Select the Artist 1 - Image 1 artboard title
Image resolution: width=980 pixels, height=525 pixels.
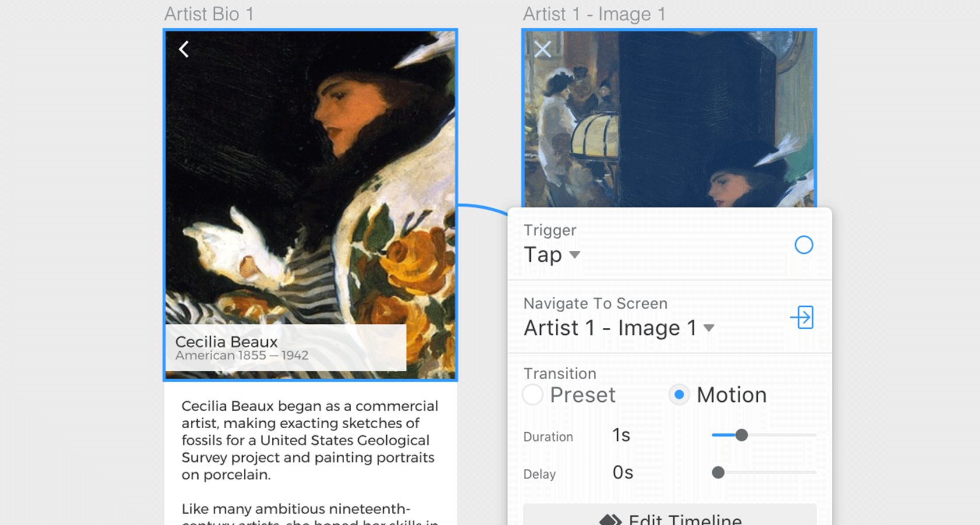pyautogui.click(x=593, y=14)
